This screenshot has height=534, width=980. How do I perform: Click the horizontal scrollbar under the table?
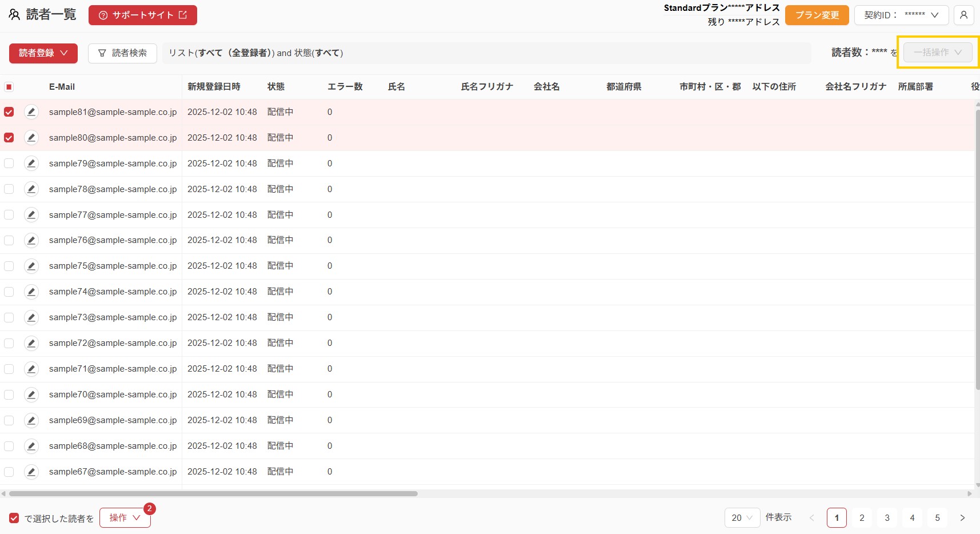pos(213,493)
